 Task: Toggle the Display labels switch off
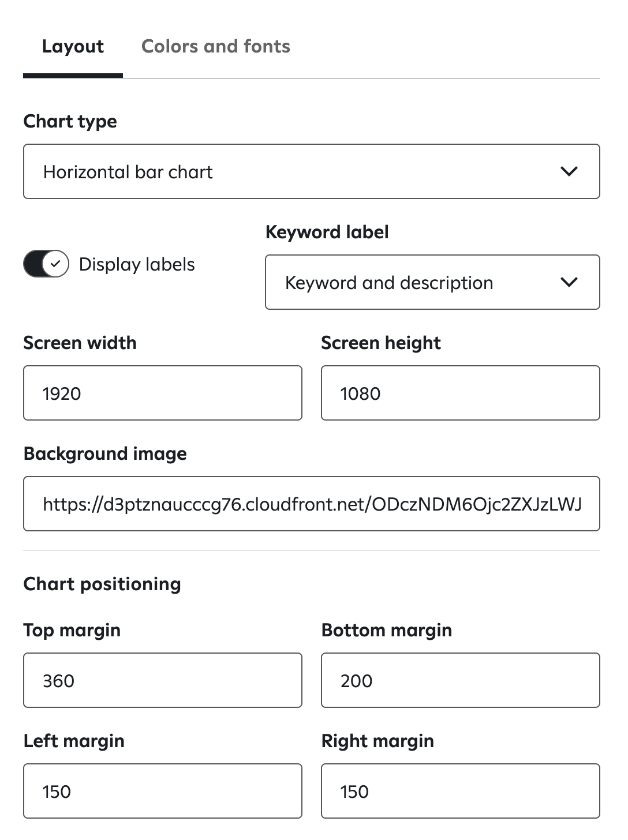click(x=46, y=264)
